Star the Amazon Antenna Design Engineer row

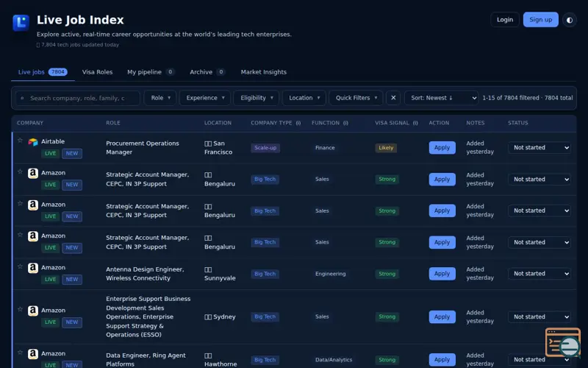[21, 266]
